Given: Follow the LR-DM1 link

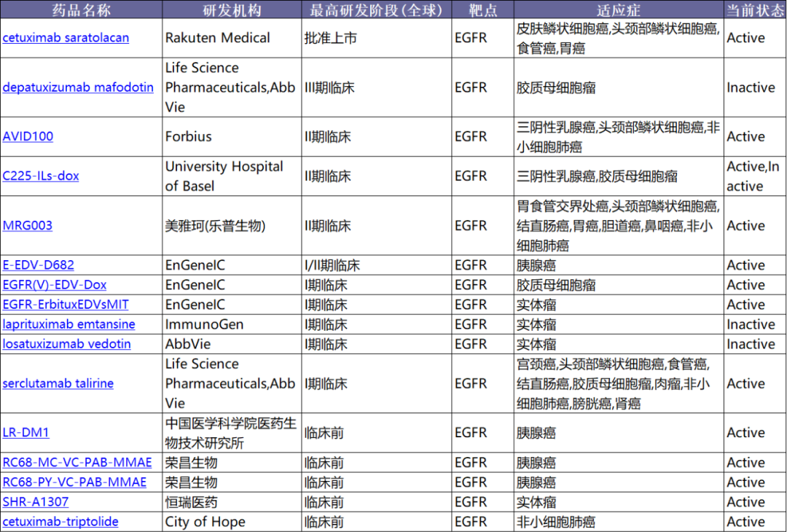Looking at the screenshot, I should click(26, 433).
